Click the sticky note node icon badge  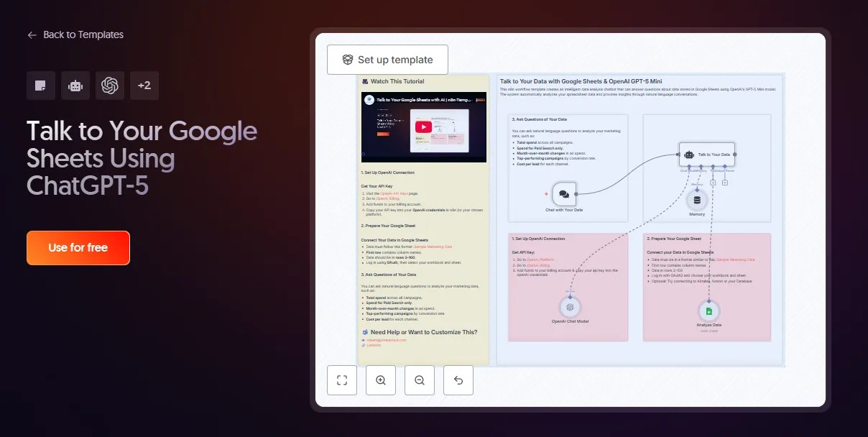(41, 86)
